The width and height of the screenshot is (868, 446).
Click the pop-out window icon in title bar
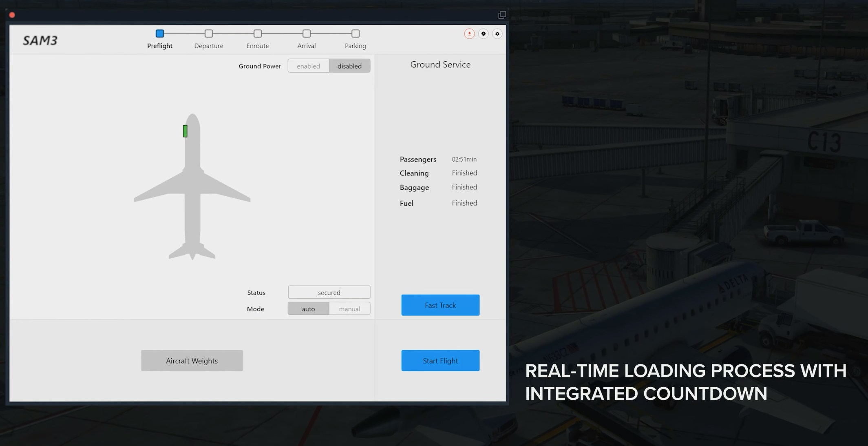502,15
